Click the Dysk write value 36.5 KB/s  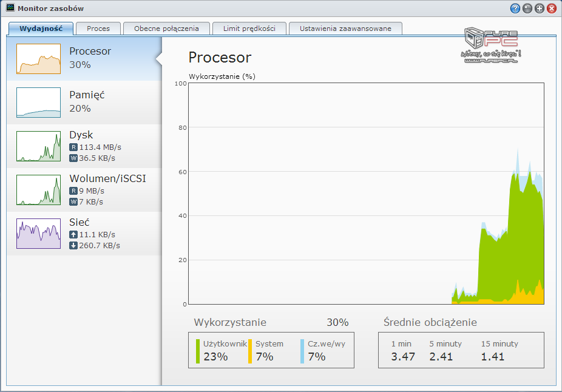tap(97, 158)
